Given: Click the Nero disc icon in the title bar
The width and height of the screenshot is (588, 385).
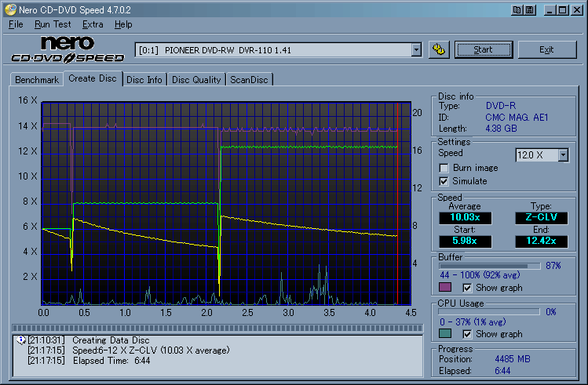Looking at the screenshot, I should pos(9,9).
